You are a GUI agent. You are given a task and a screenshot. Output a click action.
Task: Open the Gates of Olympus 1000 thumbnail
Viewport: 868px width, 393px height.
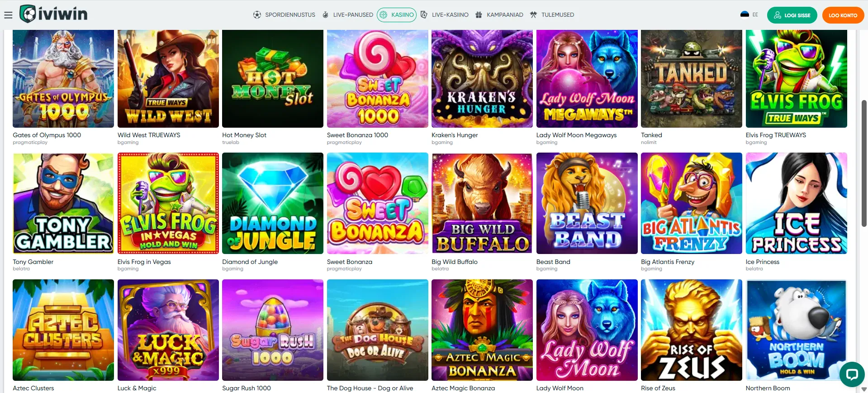pos(63,79)
